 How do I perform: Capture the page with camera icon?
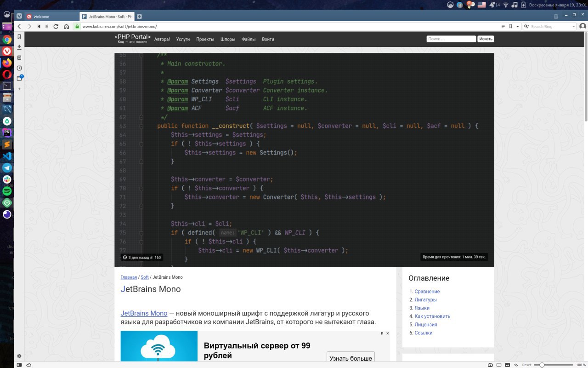(x=490, y=365)
